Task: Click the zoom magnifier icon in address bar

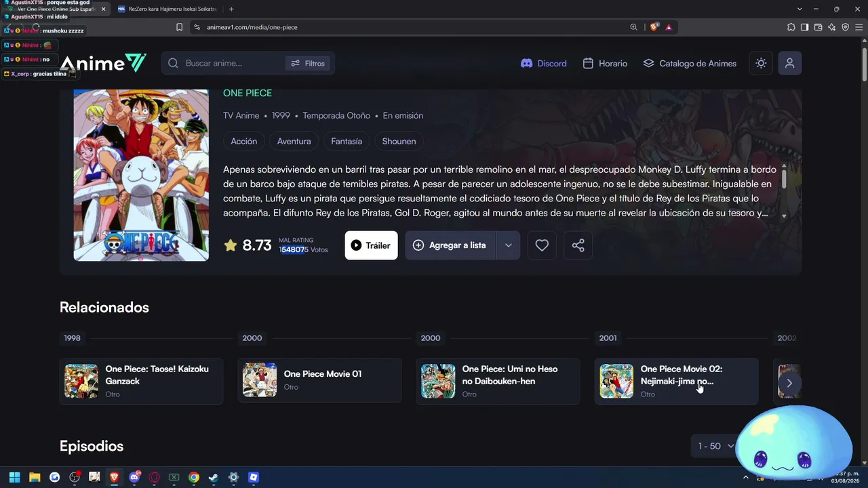Action: (633, 27)
